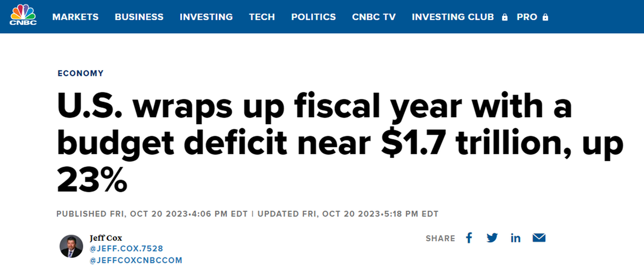Click the @JEFF.COX.7528 handle
This screenshot has width=644, height=273.
click(126, 249)
